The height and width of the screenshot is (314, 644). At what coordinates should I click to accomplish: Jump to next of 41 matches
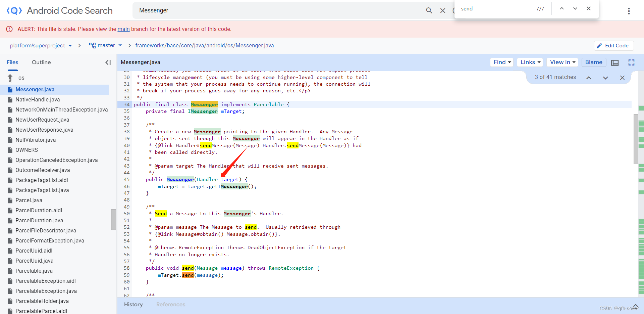605,78
